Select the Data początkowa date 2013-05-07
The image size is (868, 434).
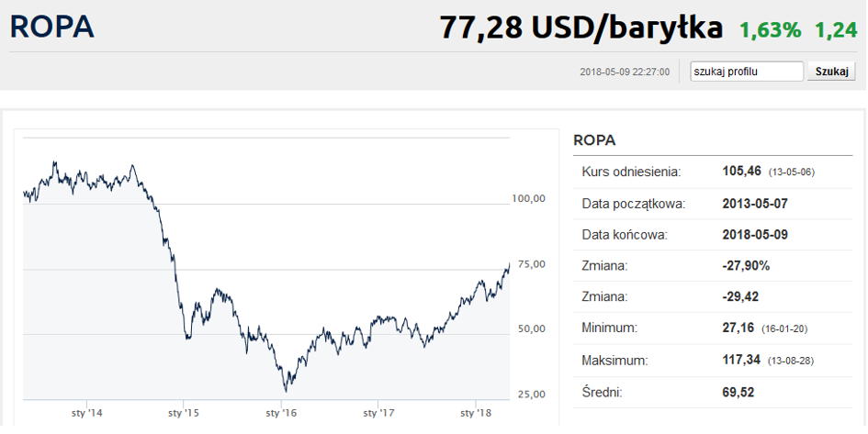click(756, 203)
